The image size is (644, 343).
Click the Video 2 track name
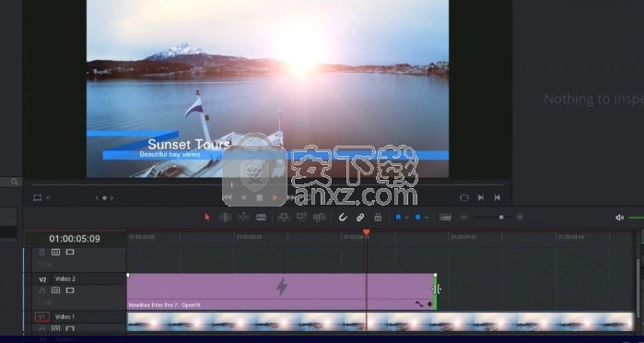pyautogui.click(x=65, y=278)
